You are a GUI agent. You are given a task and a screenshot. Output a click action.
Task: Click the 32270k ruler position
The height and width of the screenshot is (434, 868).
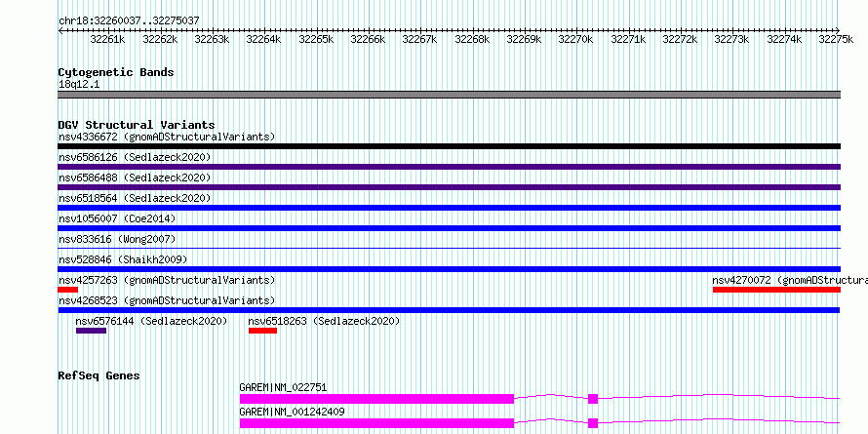[576, 39]
